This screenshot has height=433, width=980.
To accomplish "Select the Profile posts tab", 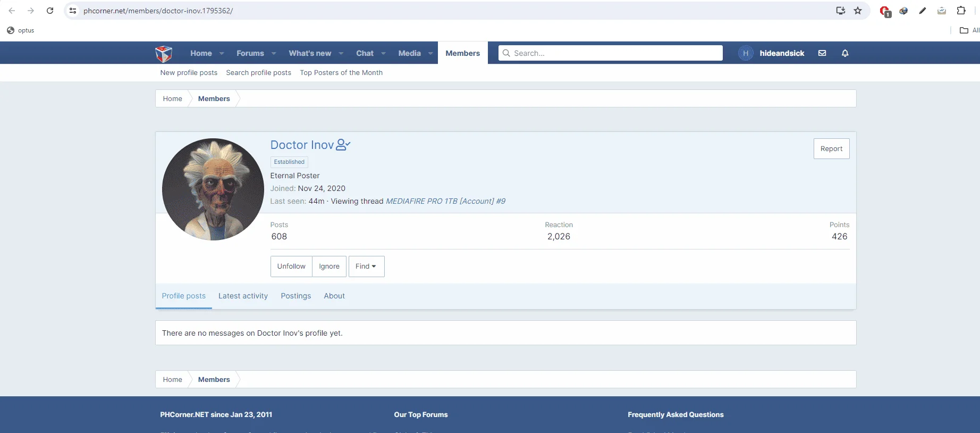I will [x=184, y=296].
